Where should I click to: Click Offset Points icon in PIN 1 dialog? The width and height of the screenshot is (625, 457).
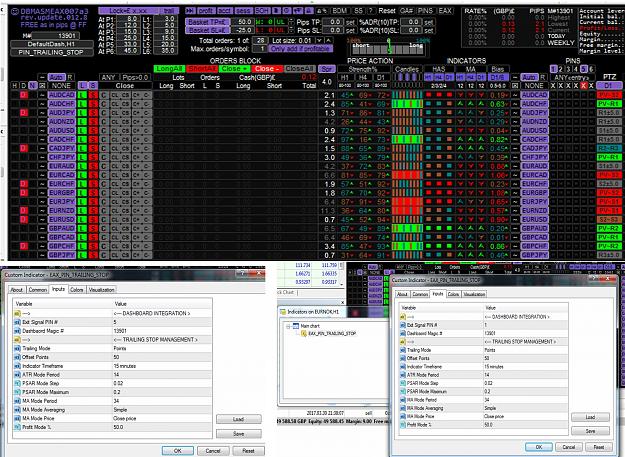point(403,358)
